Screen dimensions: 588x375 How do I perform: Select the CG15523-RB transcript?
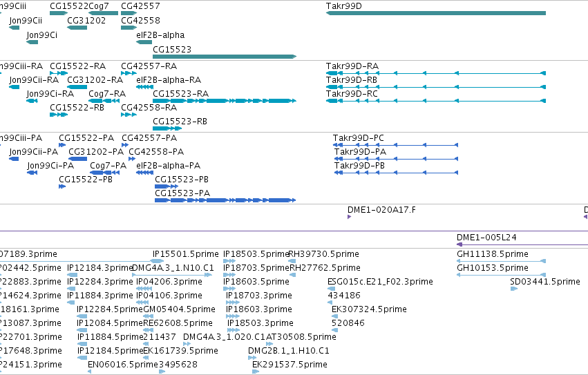coord(167,128)
